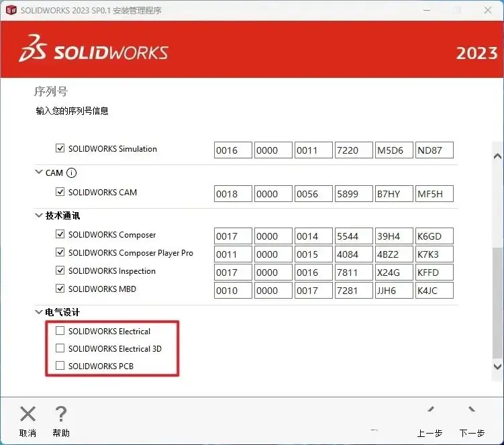The height and width of the screenshot is (445, 504).
Task: Click Composer Player Pro field containing 0011
Action: [x=233, y=254]
